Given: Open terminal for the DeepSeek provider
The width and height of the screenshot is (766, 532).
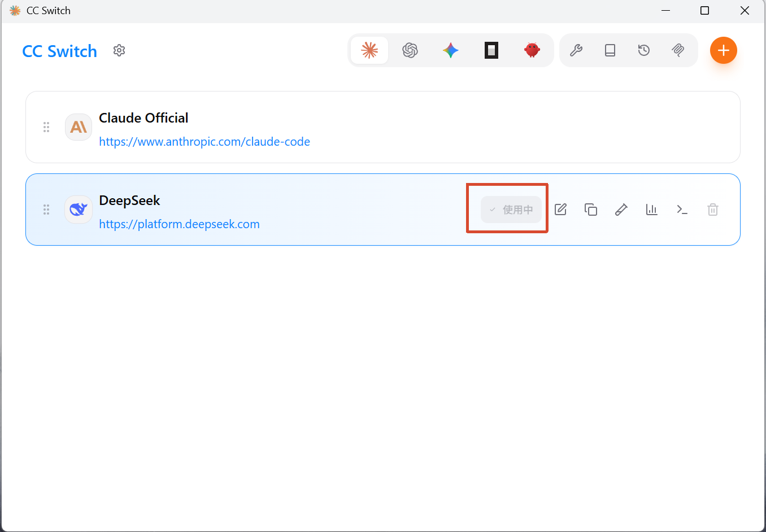Looking at the screenshot, I should pyautogui.click(x=682, y=210).
